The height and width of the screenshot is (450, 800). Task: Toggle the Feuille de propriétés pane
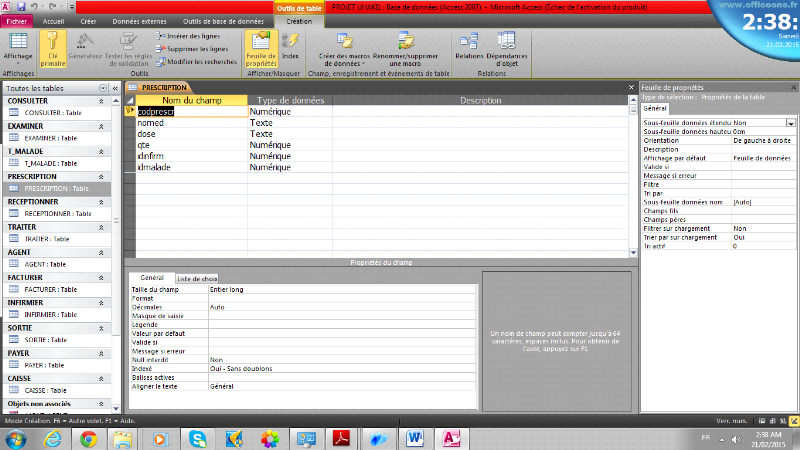[261, 45]
